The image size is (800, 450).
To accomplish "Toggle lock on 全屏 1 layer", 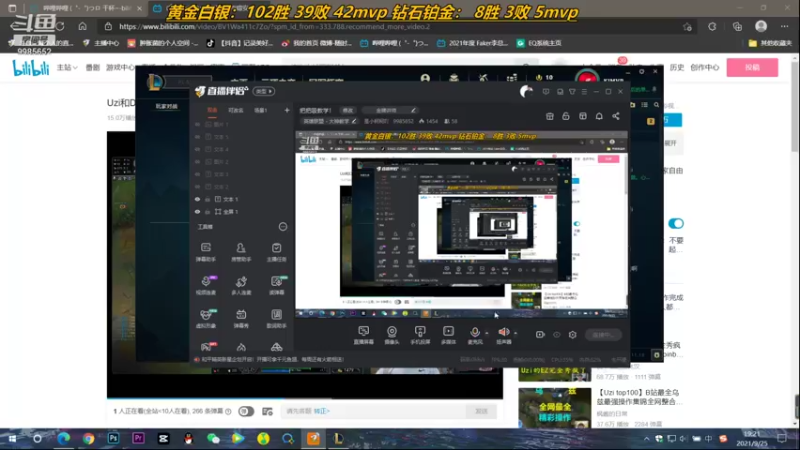I will click(x=208, y=212).
